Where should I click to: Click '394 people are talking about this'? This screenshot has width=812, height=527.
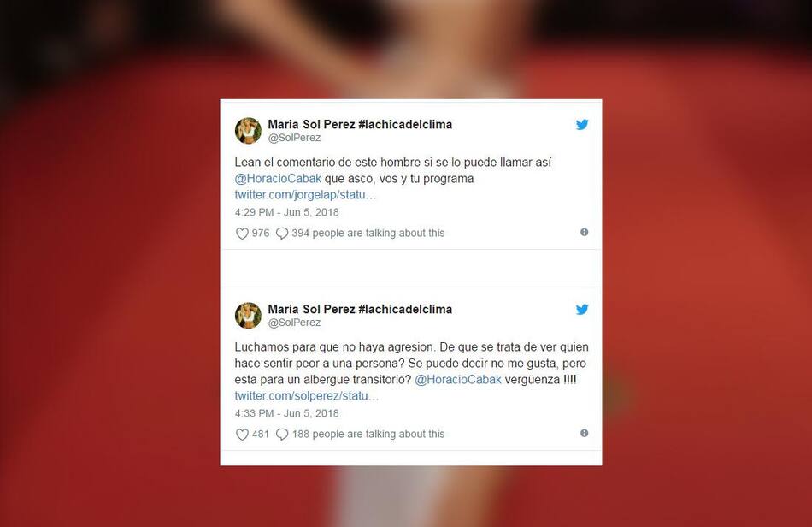pyautogui.click(x=368, y=234)
